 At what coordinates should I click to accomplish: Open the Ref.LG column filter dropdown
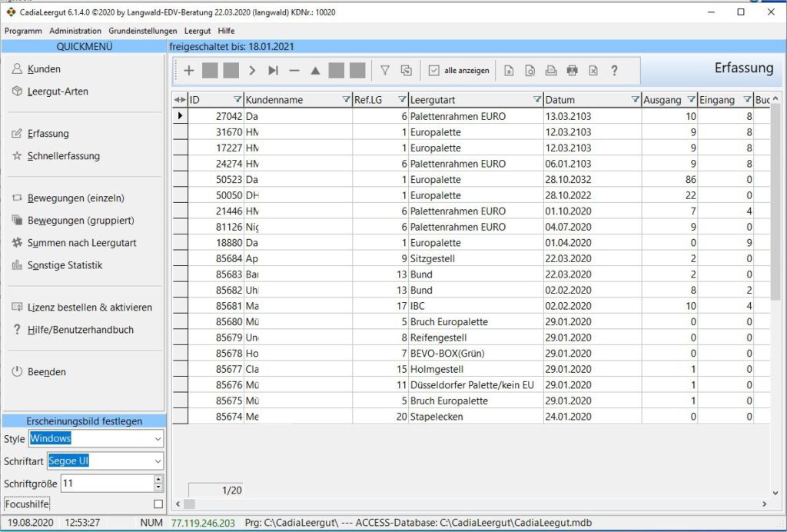coord(402,99)
